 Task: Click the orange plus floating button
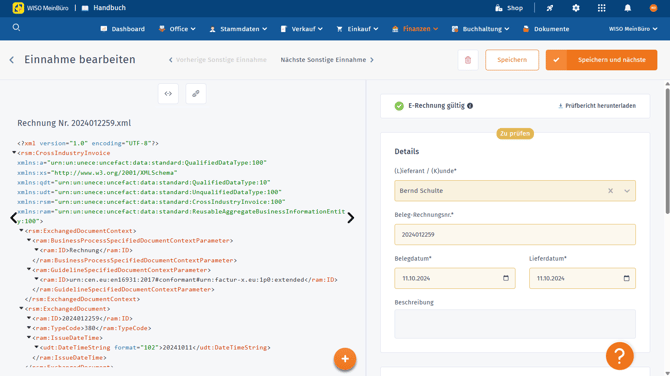345,359
